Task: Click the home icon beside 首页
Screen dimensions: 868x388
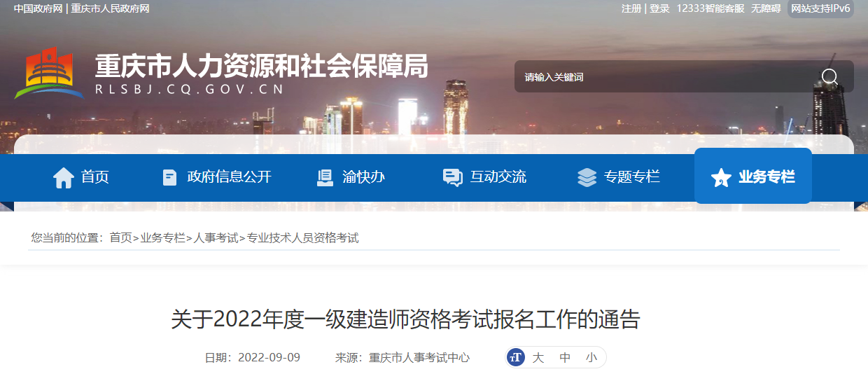Action: pos(63,177)
